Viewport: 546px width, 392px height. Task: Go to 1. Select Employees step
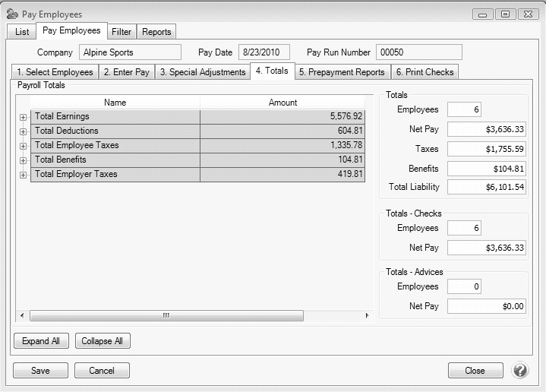[x=55, y=72]
